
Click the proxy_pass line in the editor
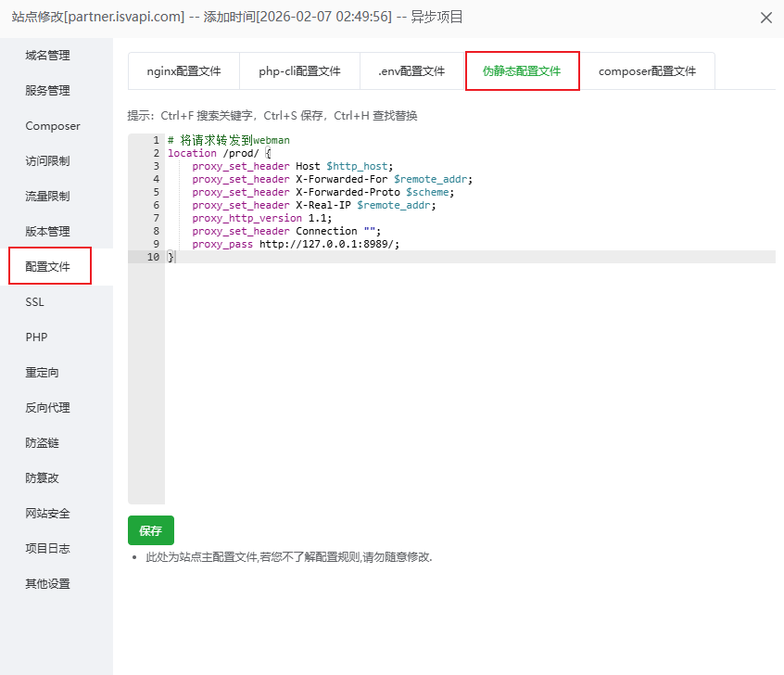(x=296, y=244)
